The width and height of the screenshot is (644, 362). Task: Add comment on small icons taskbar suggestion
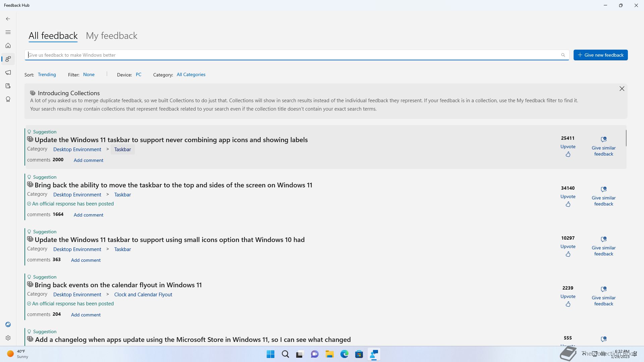pyautogui.click(x=86, y=260)
